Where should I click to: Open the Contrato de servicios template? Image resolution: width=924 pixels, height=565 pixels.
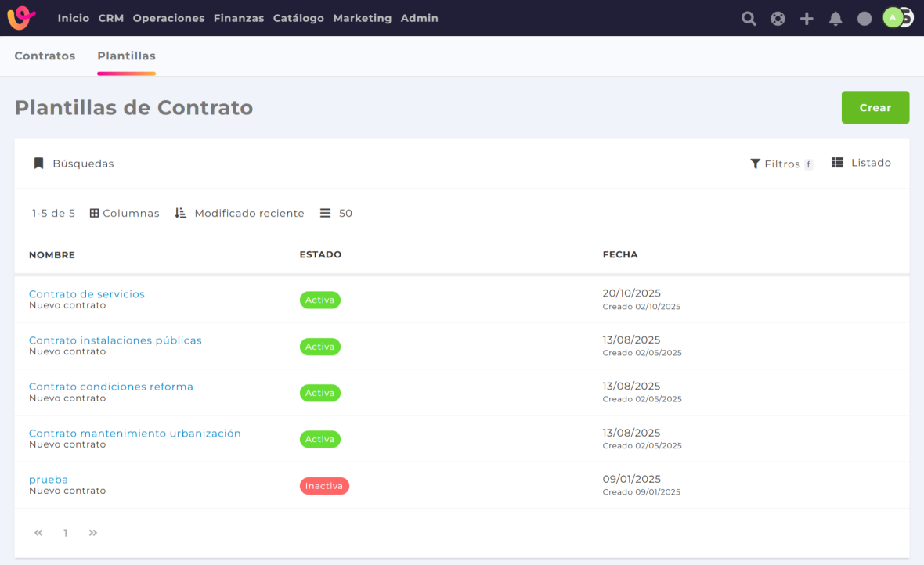(x=87, y=294)
